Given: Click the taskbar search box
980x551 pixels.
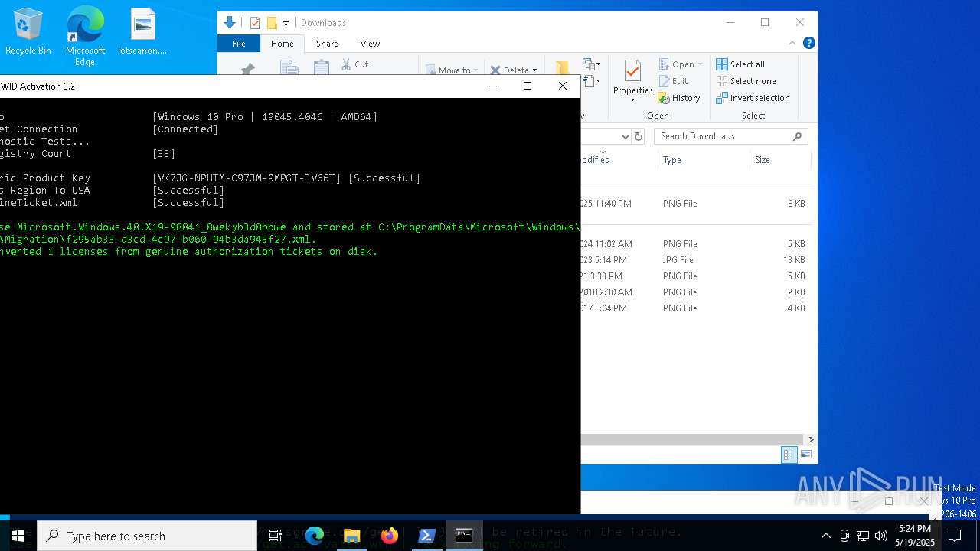Looking at the screenshot, I should pyautogui.click(x=147, y=536).
